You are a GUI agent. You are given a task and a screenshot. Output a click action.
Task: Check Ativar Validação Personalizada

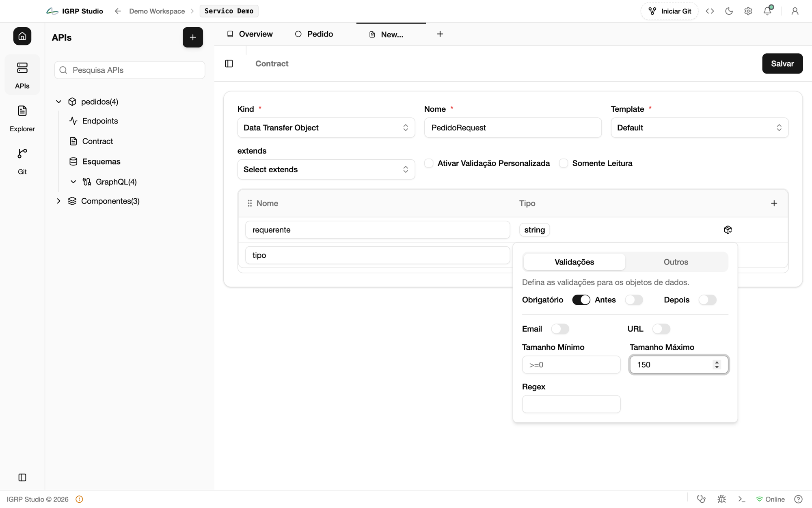click(x=429, y=163)
